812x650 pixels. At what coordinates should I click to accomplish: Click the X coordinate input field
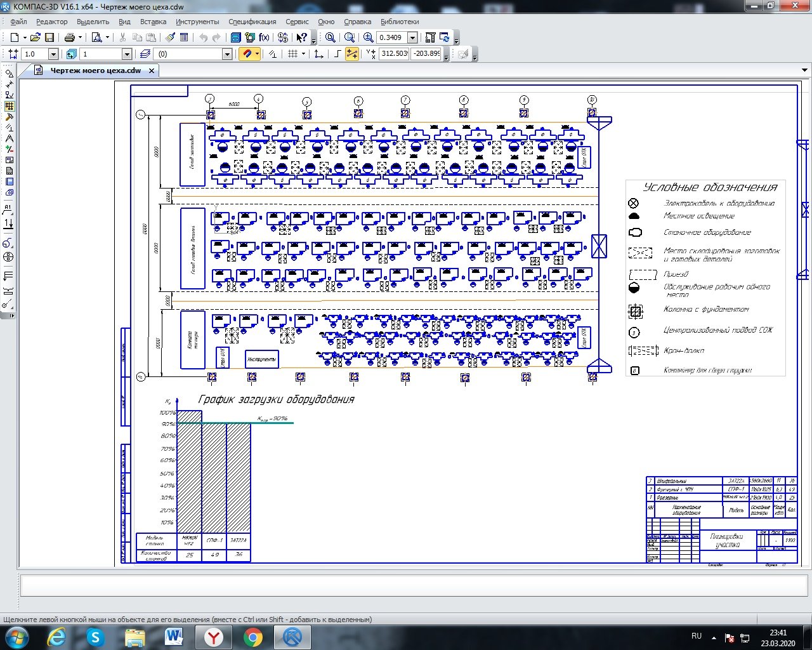pos(394,54)
